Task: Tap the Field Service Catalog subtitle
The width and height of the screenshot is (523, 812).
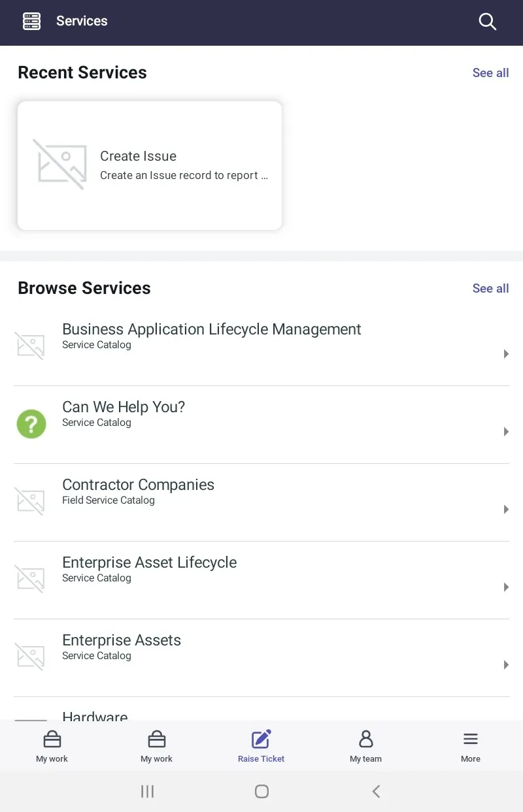Action: coord(109,500)
